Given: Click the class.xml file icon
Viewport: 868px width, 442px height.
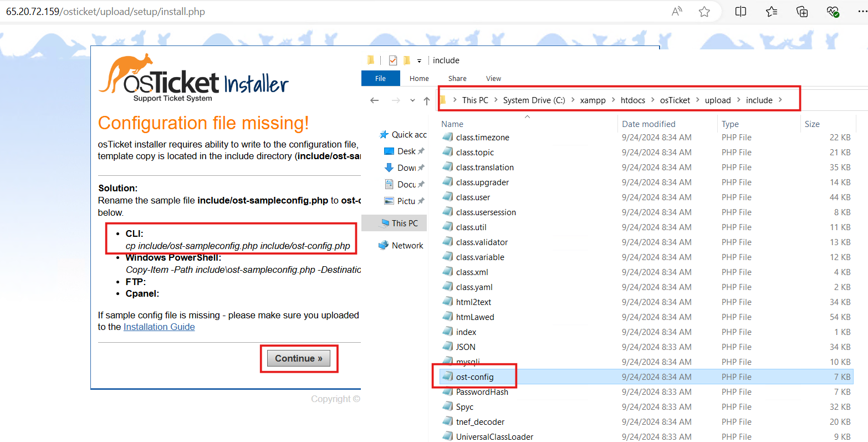Looking at the screenshot, I should [x=448, y=271].
